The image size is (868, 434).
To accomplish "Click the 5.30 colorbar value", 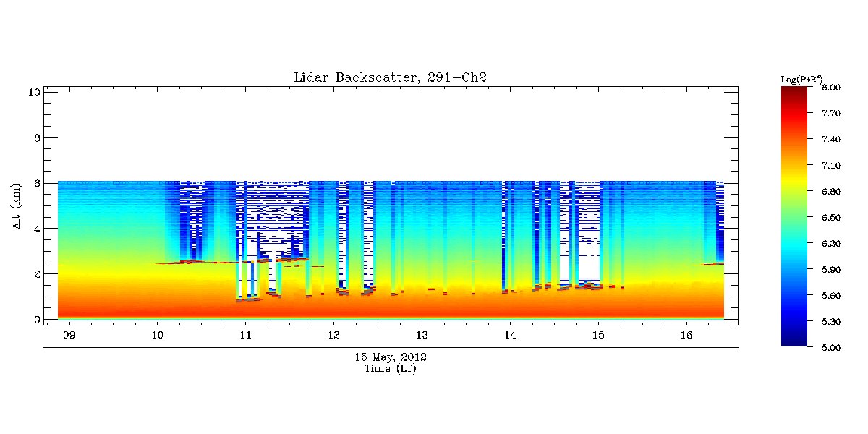I will pyautogui.click(x=830, y=322).
